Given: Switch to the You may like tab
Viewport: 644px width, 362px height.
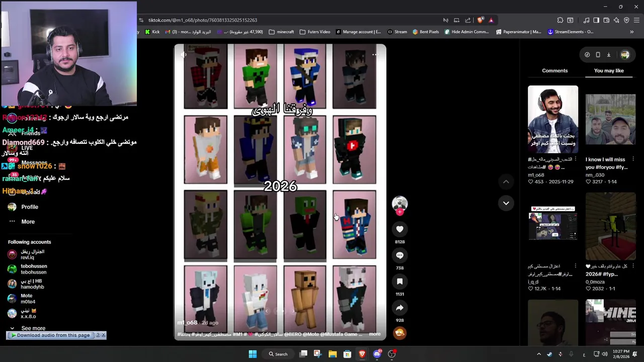Looking at the screenshot, I should point(609,71).
